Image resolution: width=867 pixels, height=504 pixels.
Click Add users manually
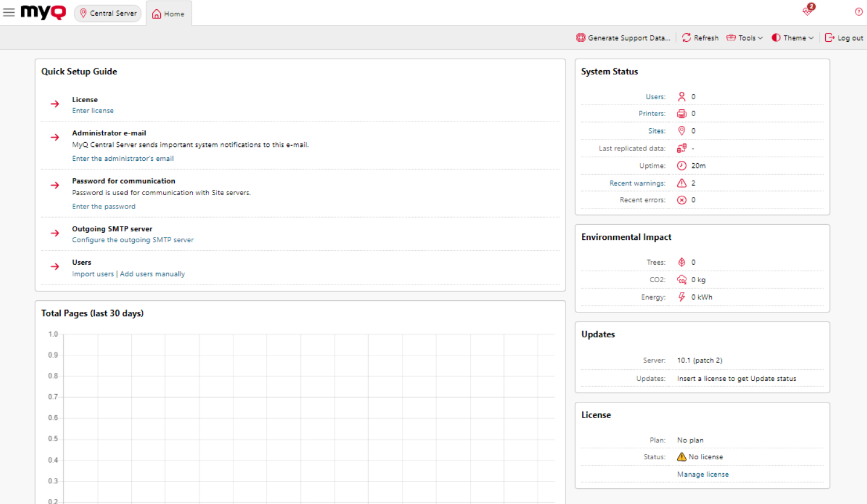(x=152, y=273)
